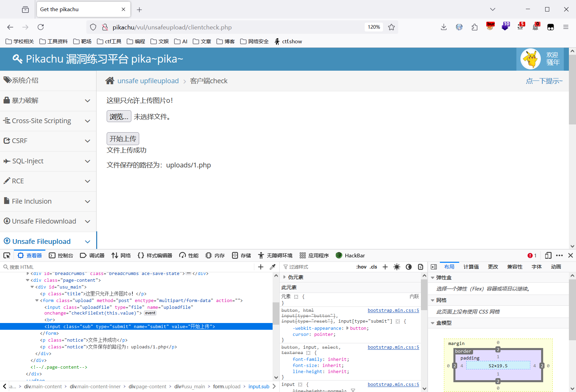Bookmark this page with the star icon
The image size is (576, 392).
[x=391, y=27]
